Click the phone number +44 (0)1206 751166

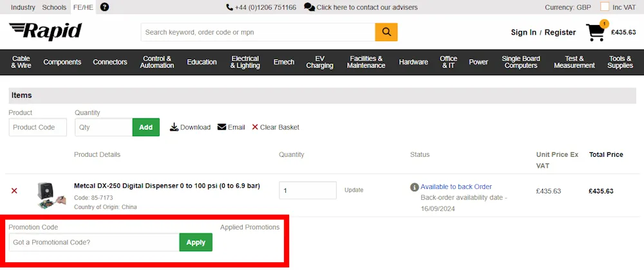(x=265, y=7)
